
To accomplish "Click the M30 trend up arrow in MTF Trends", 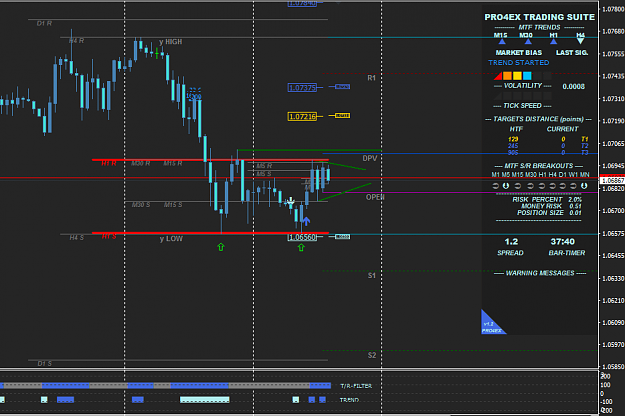I will pyautogui.click(x=528, y=41).
